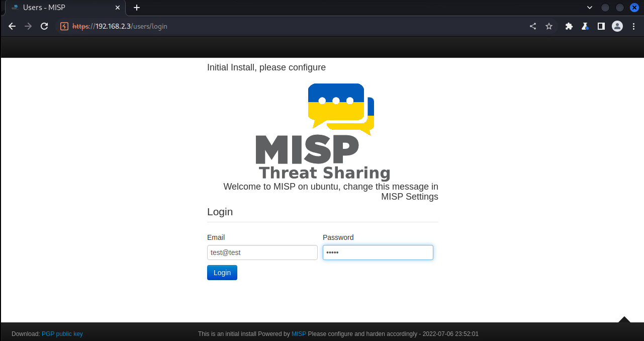Open the browser extensions puzzle icon
Viewport: 644px width, 341px height.
569,26
